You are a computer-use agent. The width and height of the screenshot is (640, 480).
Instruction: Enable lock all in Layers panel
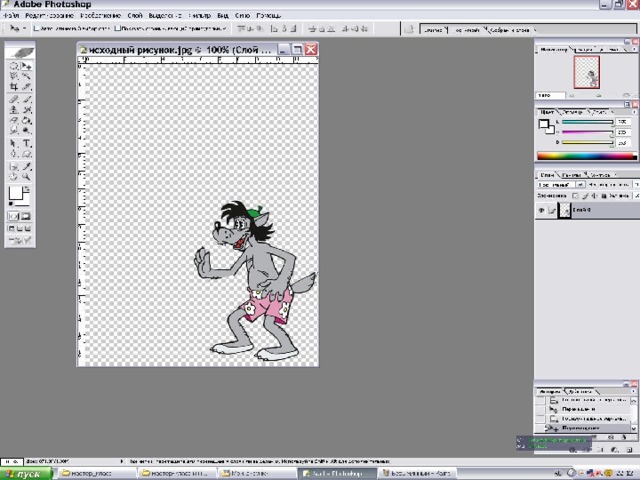click(604, 196)
